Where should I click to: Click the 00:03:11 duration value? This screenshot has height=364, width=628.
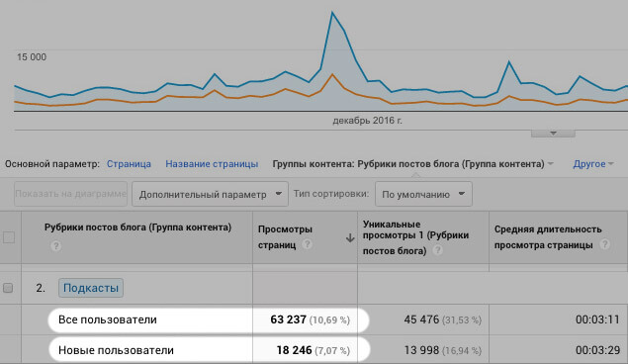(597, 319)
